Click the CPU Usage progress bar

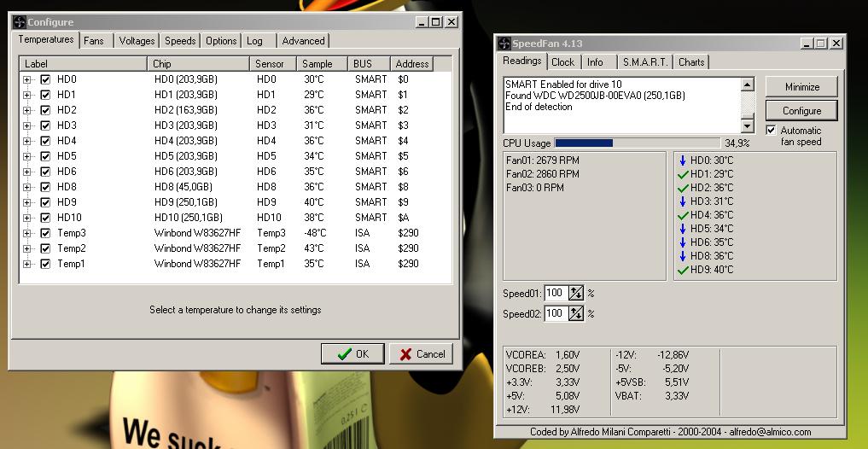coord(638,143)
